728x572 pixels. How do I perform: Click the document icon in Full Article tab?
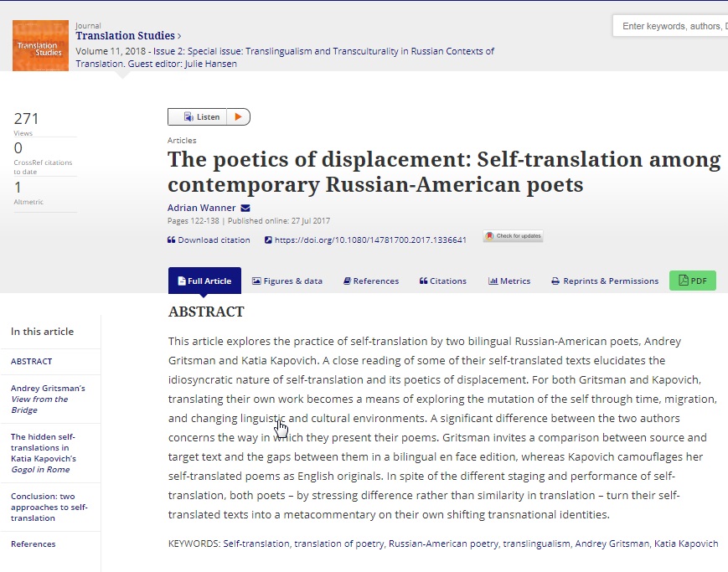pyautogui.click(x=182, y=281)
